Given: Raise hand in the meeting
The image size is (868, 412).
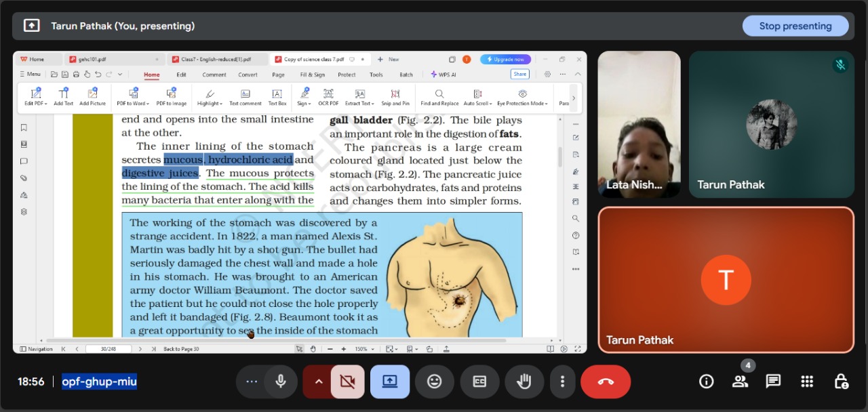Looking at the screenshot, I should [524, 382].
